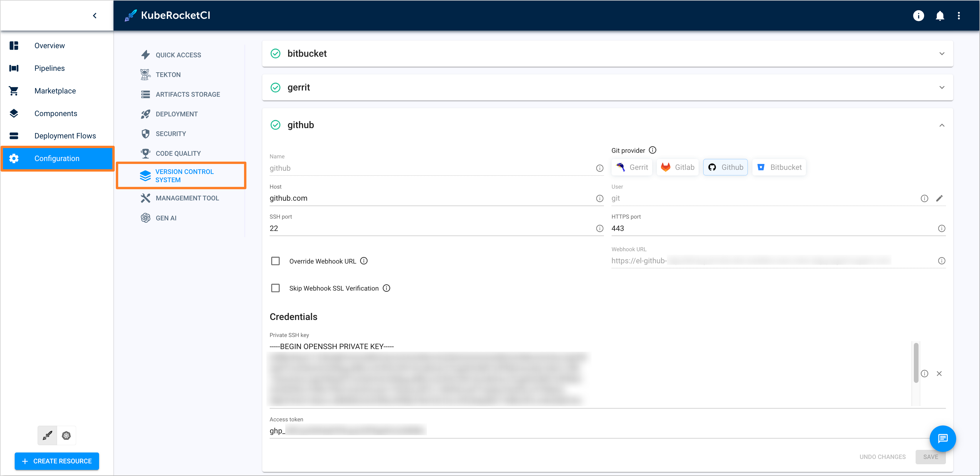
Task: Open the Components page from sidebar
Action: 56,113
